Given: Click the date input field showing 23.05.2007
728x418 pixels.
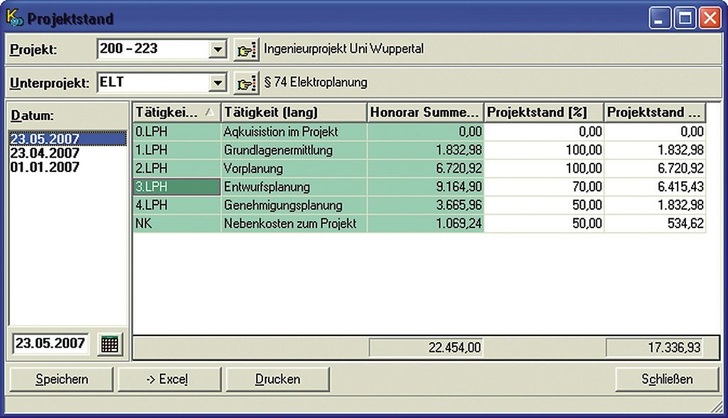Looking at the screenshot, I should [50, 344].
